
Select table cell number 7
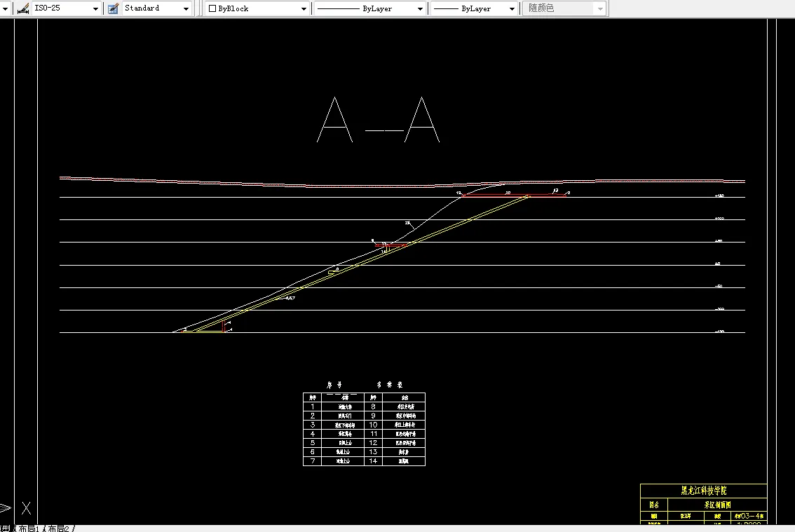tap(313, 461)
